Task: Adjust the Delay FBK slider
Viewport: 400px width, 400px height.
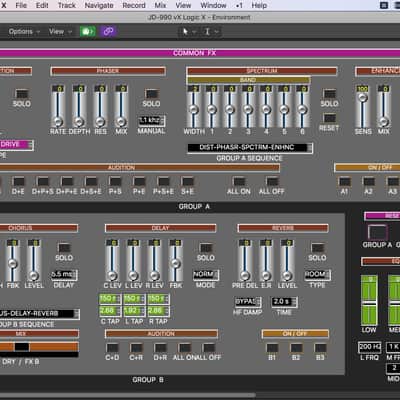Action: 175,260
